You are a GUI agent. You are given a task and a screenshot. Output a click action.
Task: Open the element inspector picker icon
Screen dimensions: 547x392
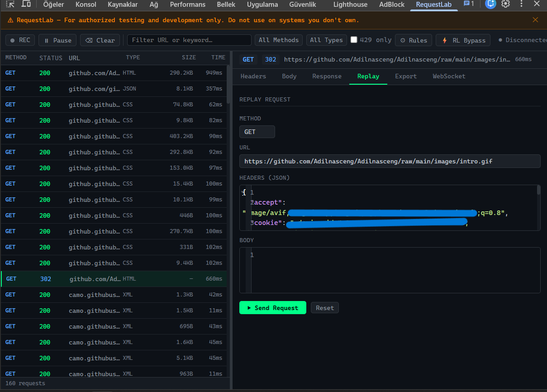(10, 5)
